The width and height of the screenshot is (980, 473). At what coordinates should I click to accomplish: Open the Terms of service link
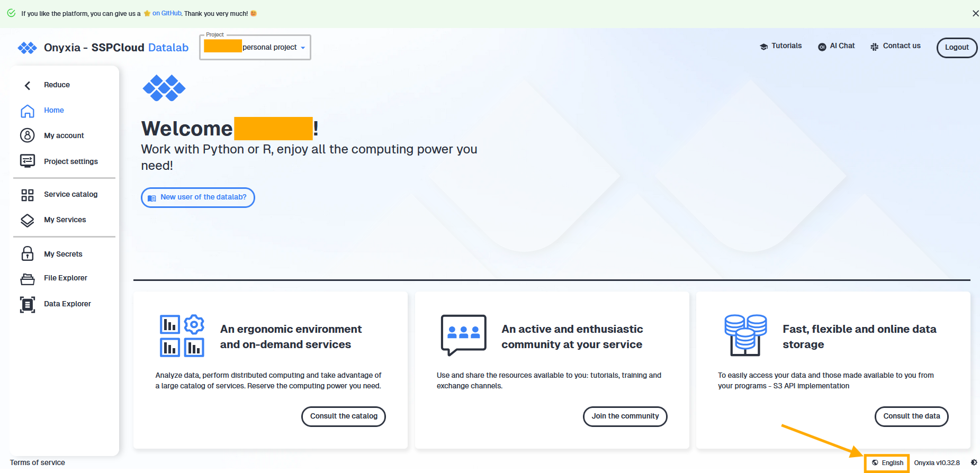click(38, 462)
